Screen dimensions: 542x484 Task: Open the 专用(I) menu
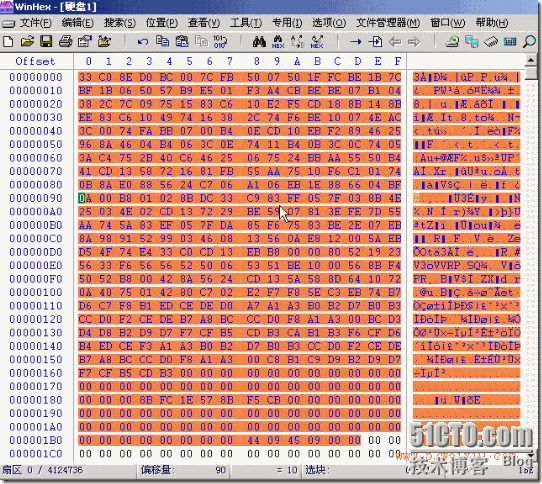pos(287,23)
